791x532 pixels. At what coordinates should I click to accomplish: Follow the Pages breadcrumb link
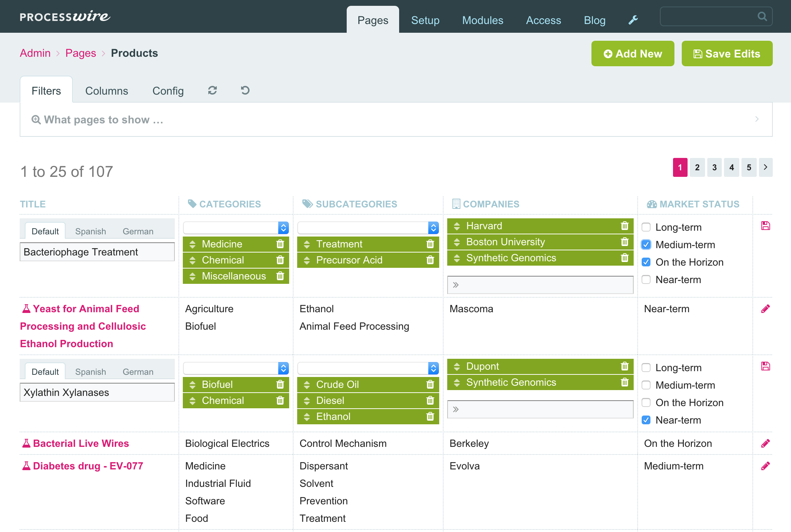[81, 53]
